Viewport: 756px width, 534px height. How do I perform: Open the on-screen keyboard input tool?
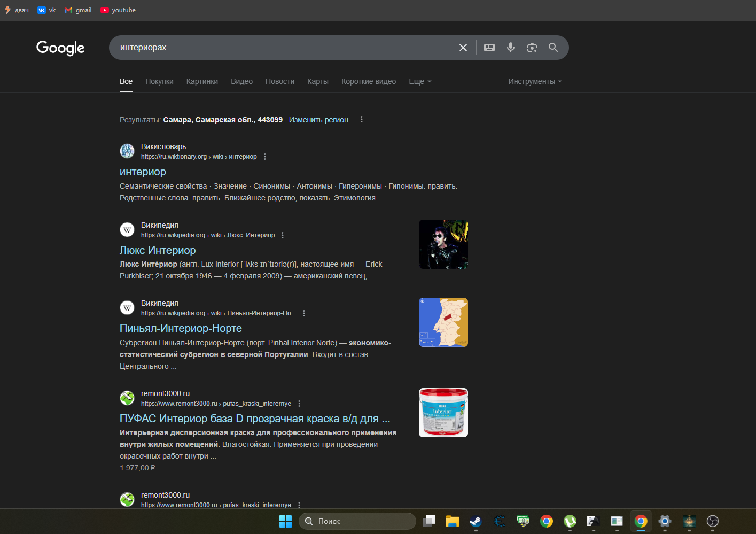pyautogui.click(x=489, y=48)
